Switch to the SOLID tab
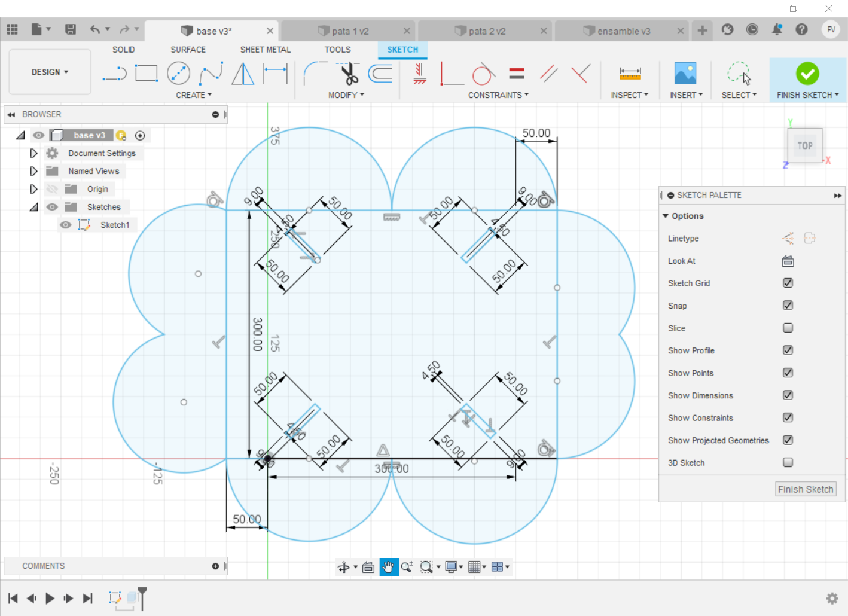 (x=124, y=50)
